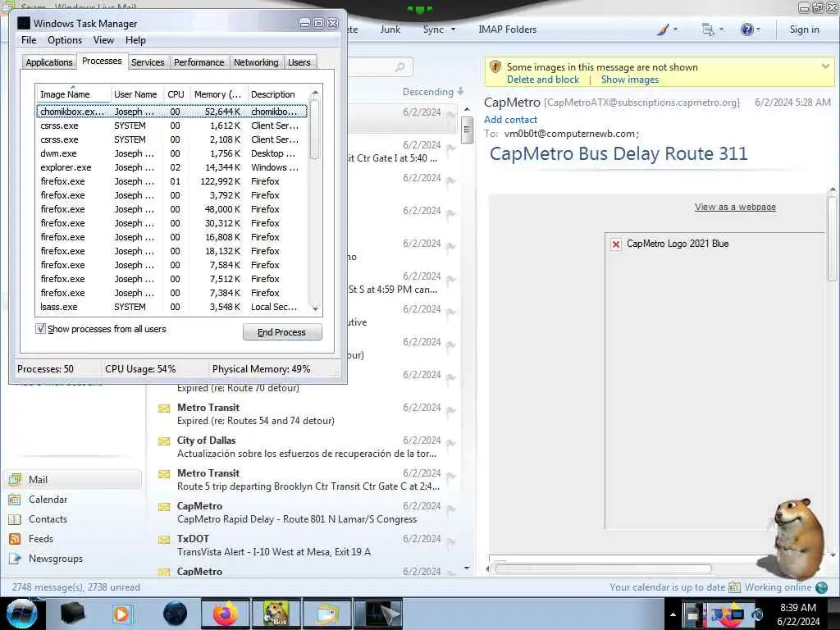Open the Windows Start orb

22,614
